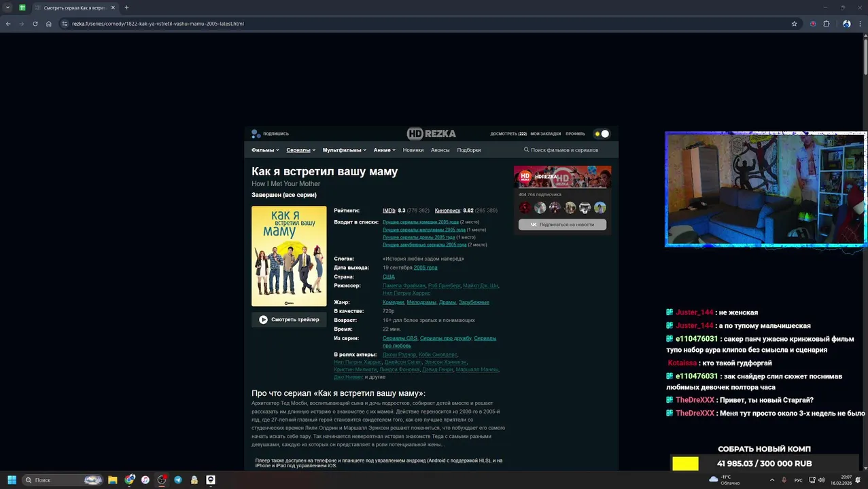This screenshot has width=868, height=489.
Task: Open the Сериалы про дружбу link
Action: [x=445, y=338]
